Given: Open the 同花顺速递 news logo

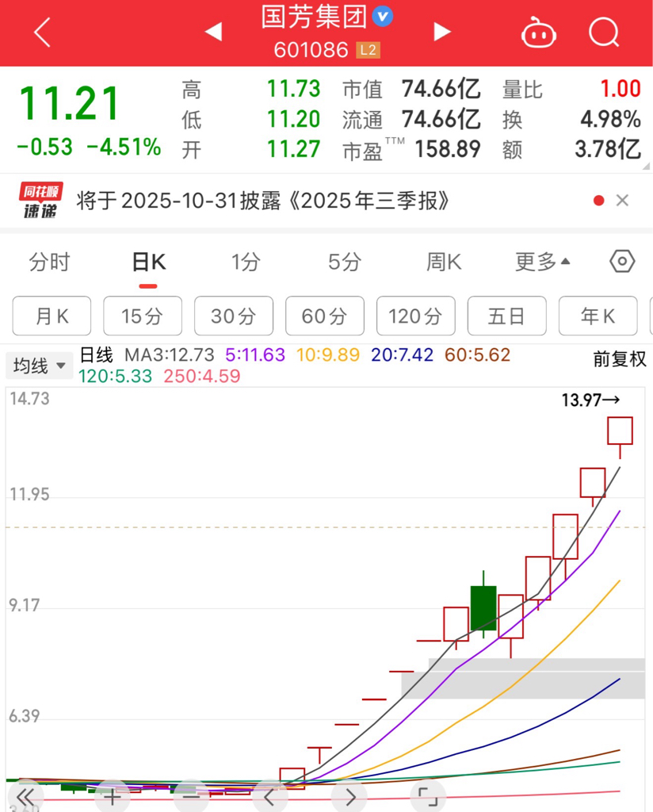Looking at the screenshot, I should click(40, 200).
